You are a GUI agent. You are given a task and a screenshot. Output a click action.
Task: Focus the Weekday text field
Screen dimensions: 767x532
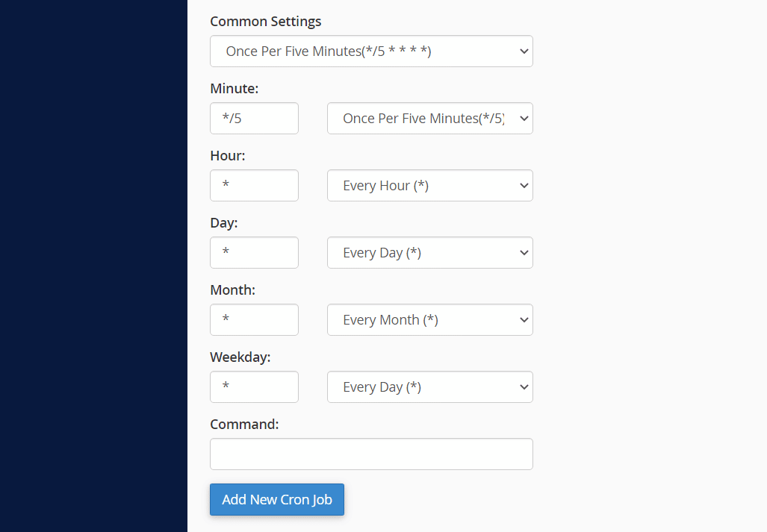coord(254,387)
